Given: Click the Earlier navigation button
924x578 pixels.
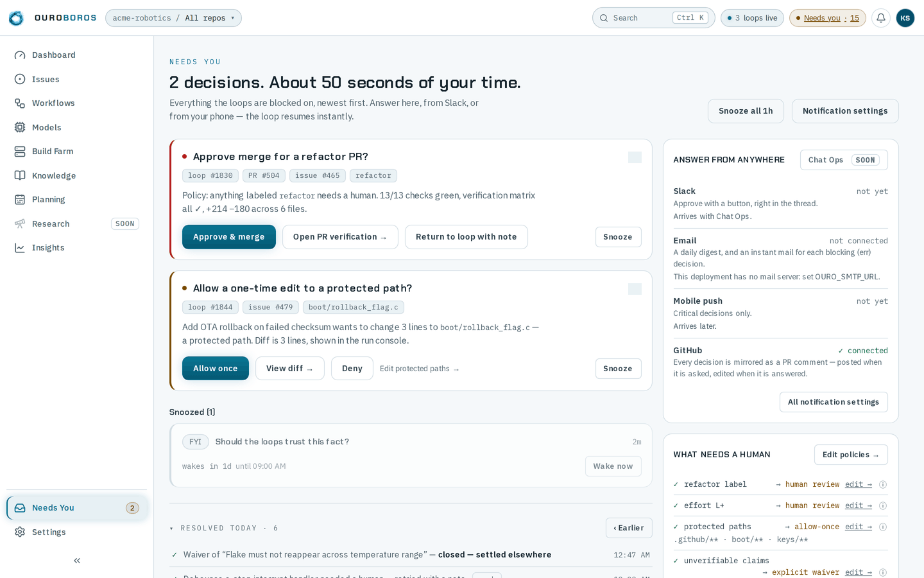Looking at the screenshot, I should coord(629,528).
